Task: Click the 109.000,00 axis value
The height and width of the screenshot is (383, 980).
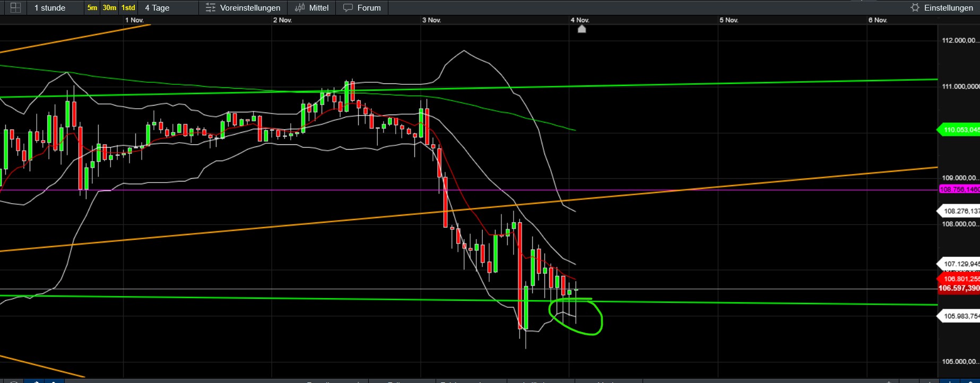Action: (960, 178)
